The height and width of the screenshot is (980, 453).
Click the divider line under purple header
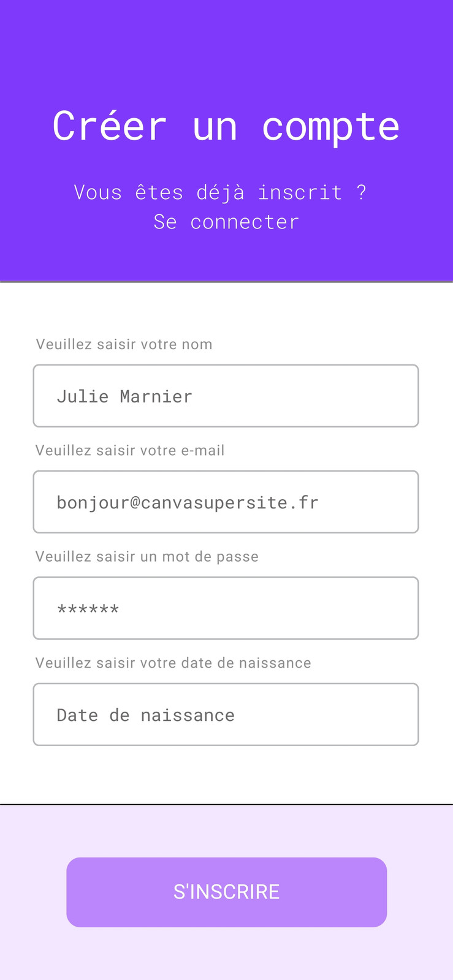(226, 282)
